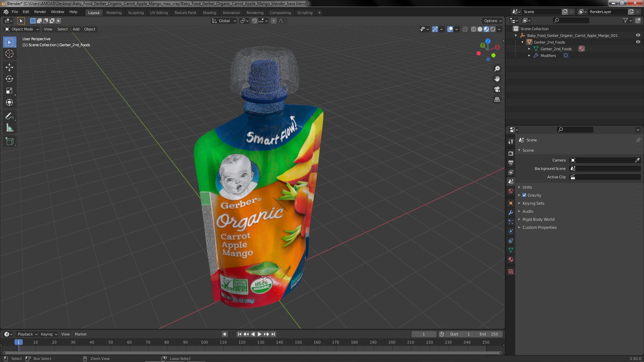The image size is (644, 362).
Task: Open the Global transform orientation dropdown
Action: (224, 21)
